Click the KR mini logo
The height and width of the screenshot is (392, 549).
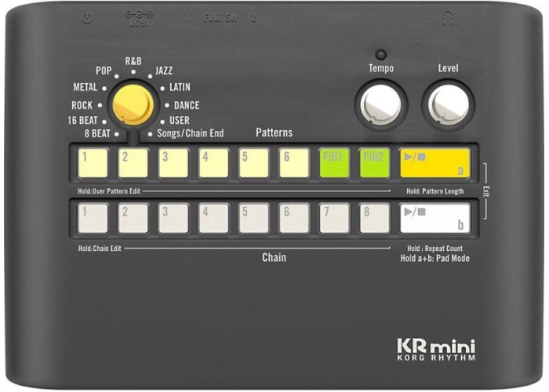(x=437, y=347)
